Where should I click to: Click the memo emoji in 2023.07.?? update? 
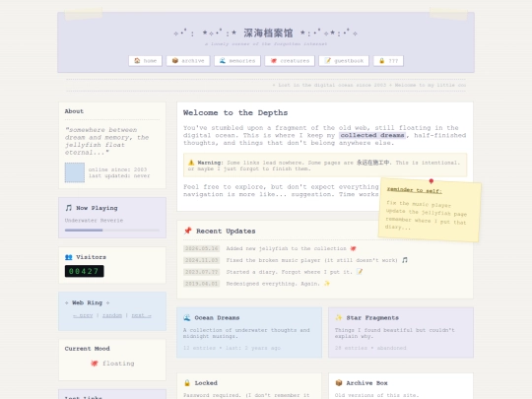point(360,272)
